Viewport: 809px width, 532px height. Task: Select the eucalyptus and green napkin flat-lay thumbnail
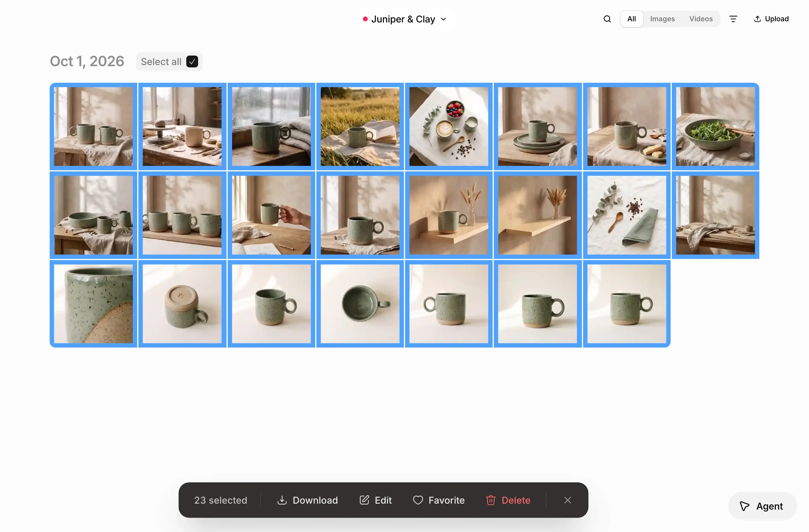[627, 215]
